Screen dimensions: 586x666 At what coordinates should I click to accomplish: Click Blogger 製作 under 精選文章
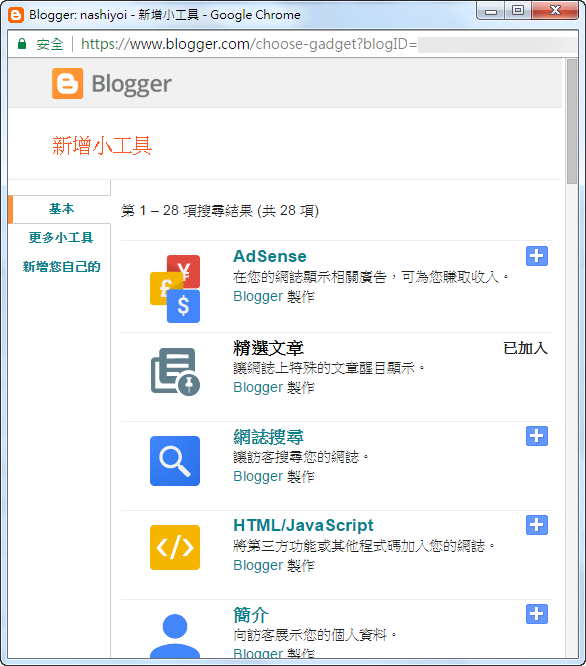click(274, 387)
